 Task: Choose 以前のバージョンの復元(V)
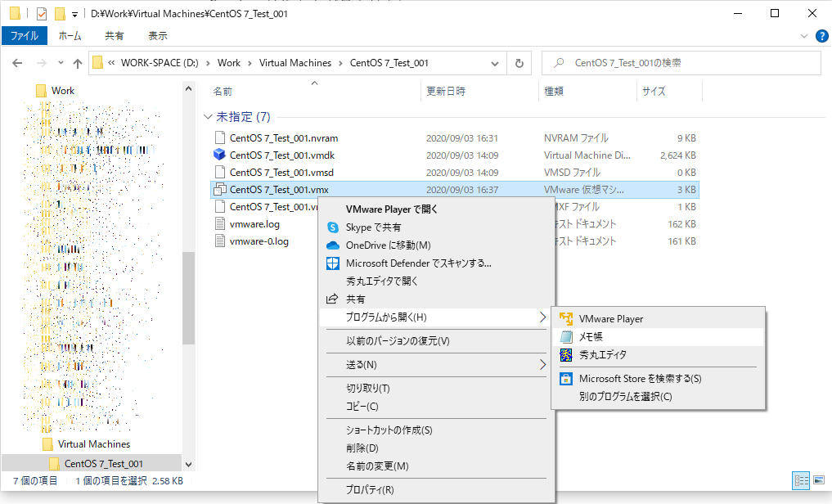tap(398, 341)
